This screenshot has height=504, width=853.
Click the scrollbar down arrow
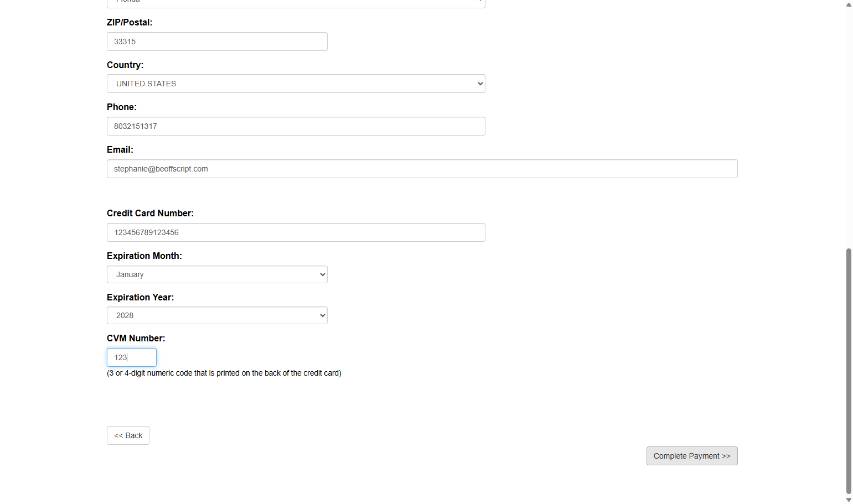point(849,500)
